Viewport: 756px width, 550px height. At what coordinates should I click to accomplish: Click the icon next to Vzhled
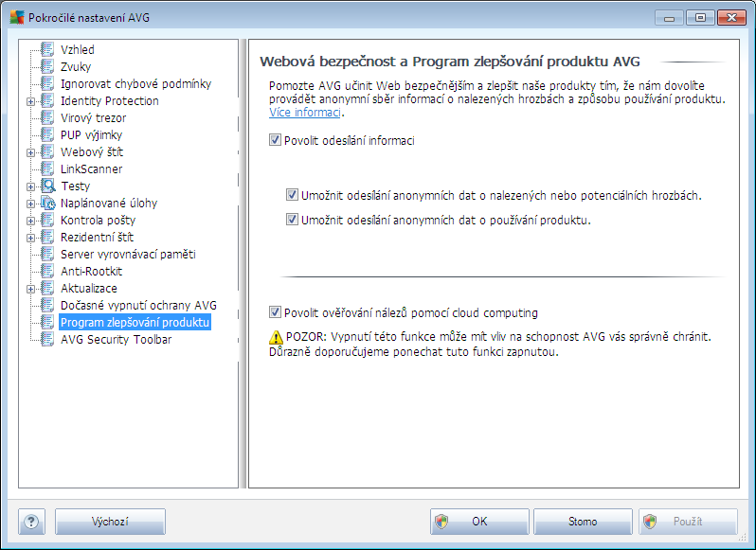[x=47, y=49]
